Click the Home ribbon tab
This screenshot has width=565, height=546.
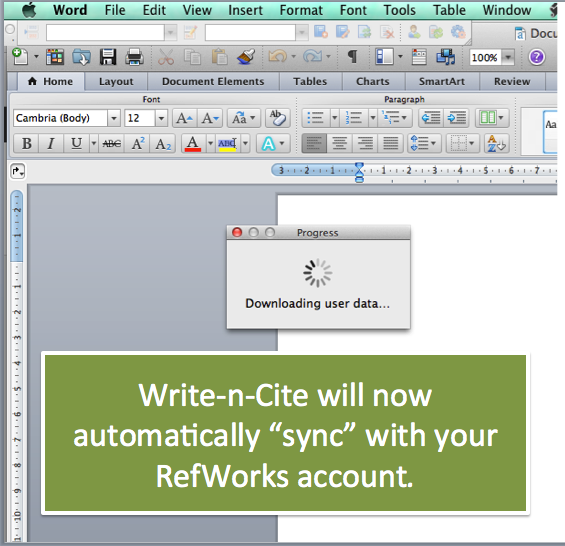pyautogui.click(x=50, y=81)
